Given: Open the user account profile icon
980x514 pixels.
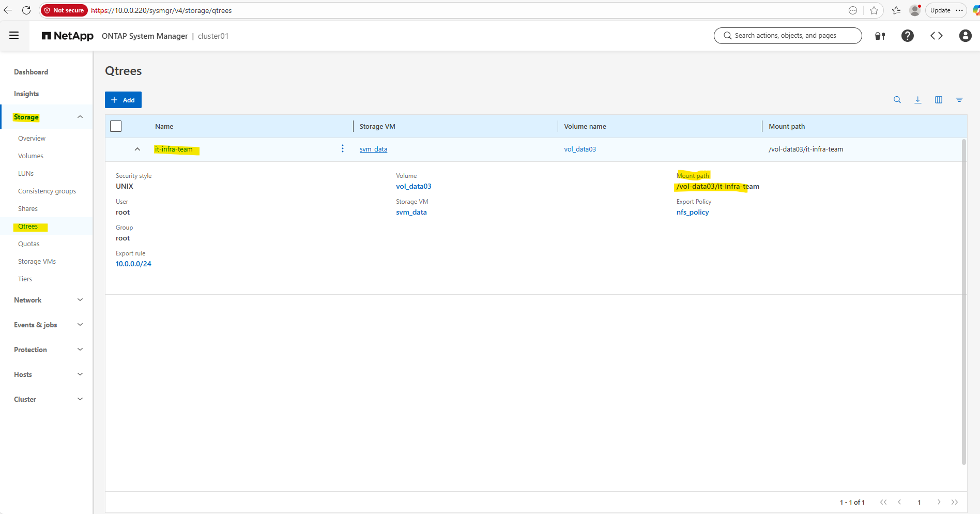Looking at the screenshot, I should [x=965, y=36].
